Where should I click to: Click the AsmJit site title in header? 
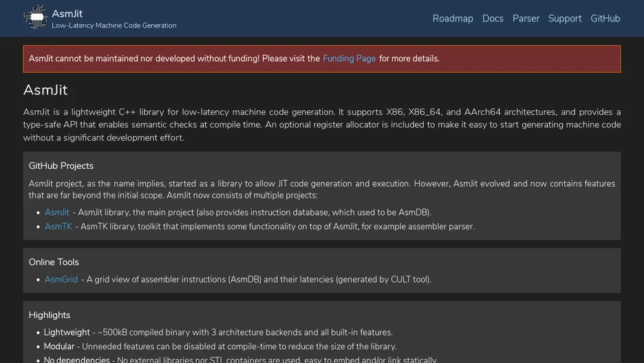(x=67, y=14)
